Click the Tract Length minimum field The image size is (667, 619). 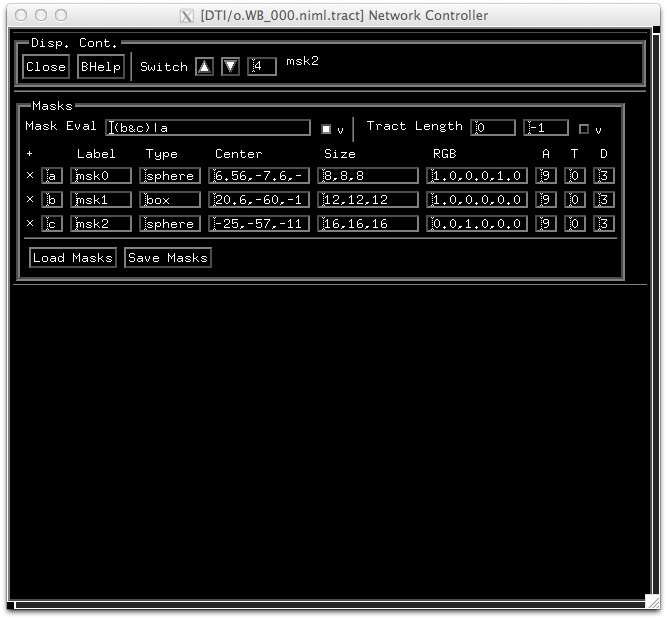(493, 128)
